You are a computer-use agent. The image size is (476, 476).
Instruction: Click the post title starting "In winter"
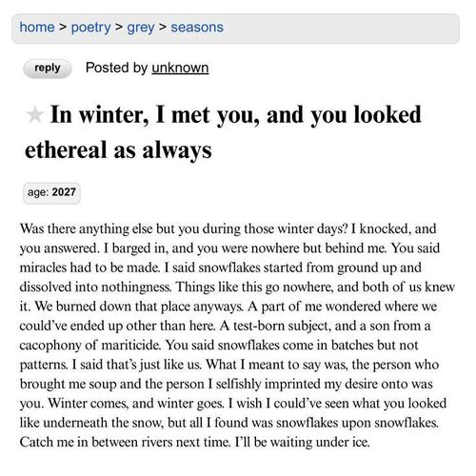[x=223, y=132]
